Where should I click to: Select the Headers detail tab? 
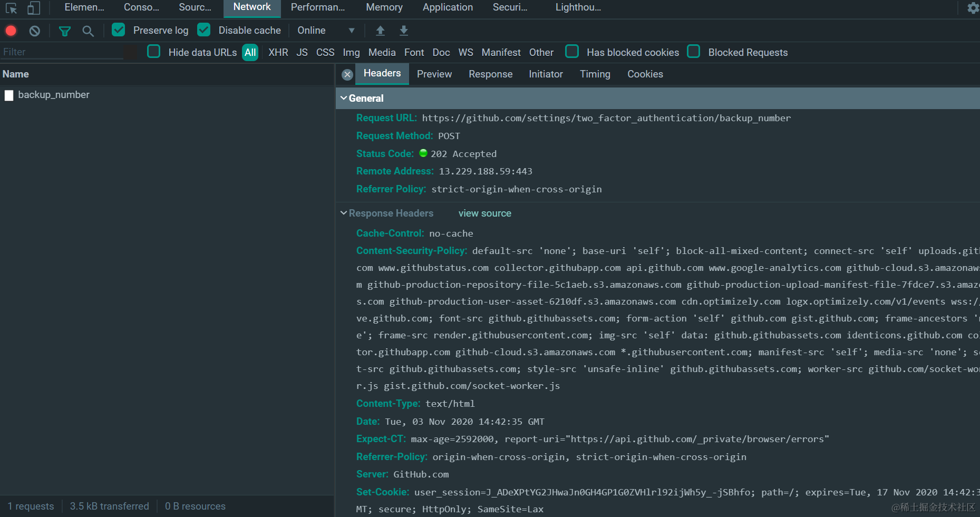click(x=382, y=74)
